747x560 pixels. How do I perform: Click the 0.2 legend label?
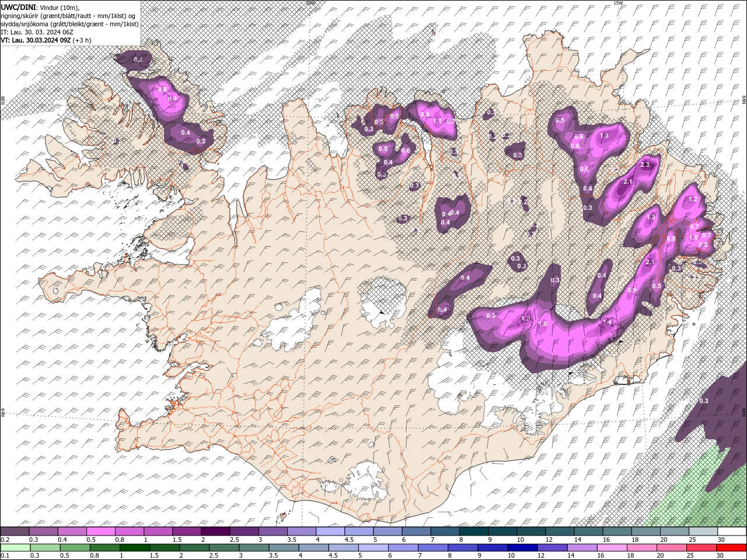tap(5, 540)
